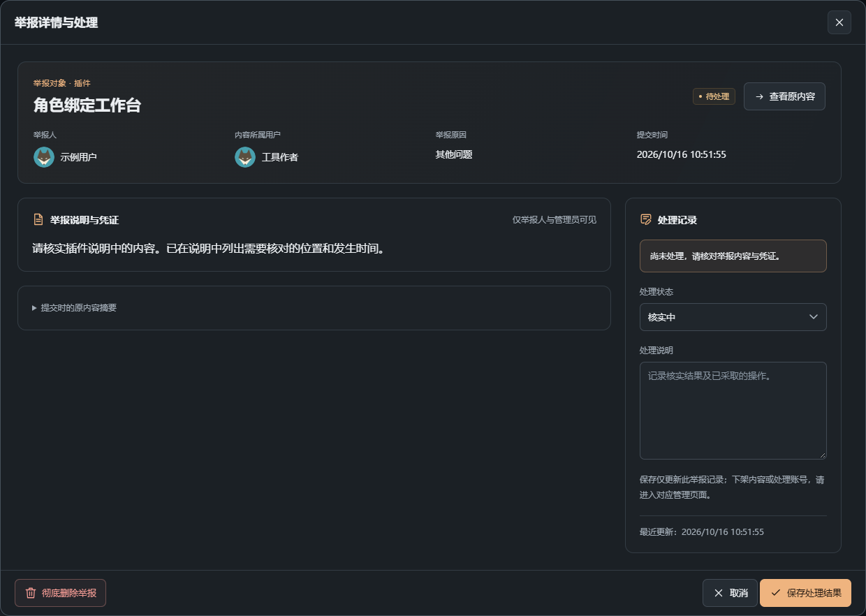Viewport: 866px width, 616px height.
Task: Click the 最近更新 timestamp line
Action: 701,532
